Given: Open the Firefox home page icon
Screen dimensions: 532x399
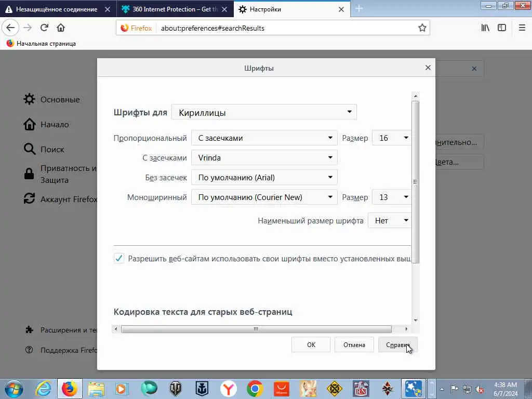Looking at the screenshot, I should (61, 28).
